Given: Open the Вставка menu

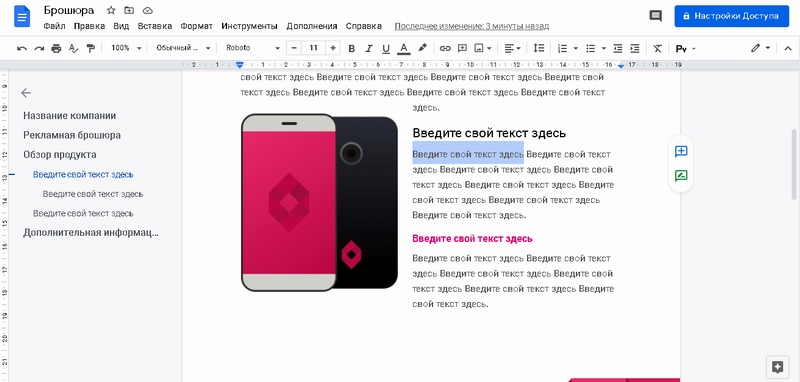Looking at the screenshot, I should (x=155, y=26).
